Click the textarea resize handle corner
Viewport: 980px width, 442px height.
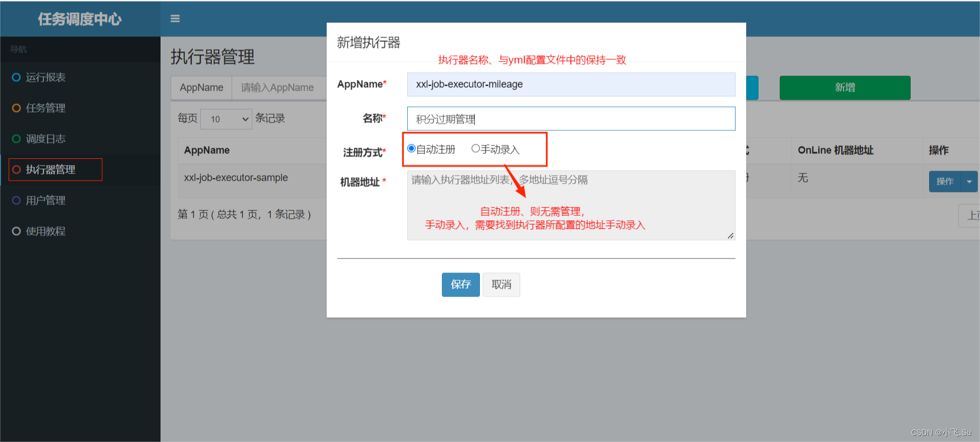(x=731, y=236)
